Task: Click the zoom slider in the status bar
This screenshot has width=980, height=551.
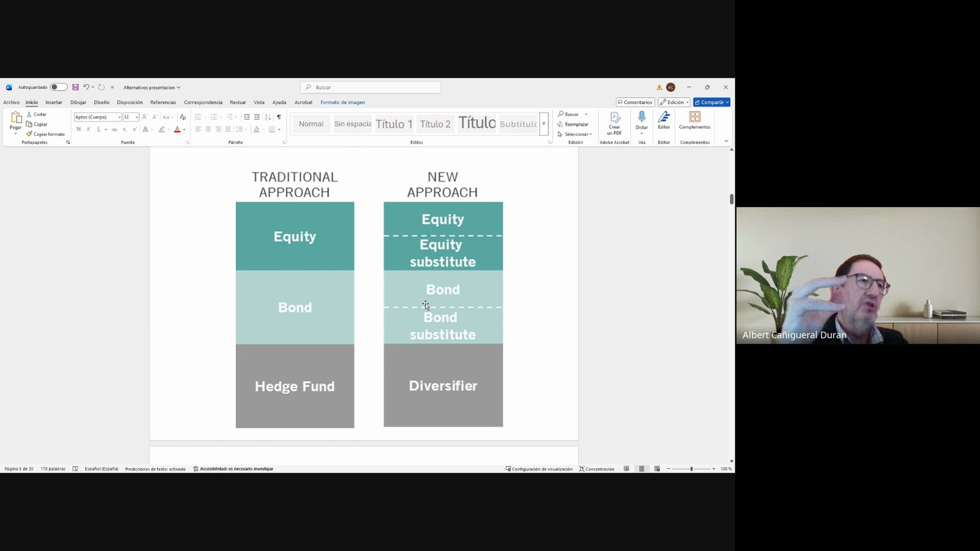Action: pyautogui.click(x=692, y=469)
